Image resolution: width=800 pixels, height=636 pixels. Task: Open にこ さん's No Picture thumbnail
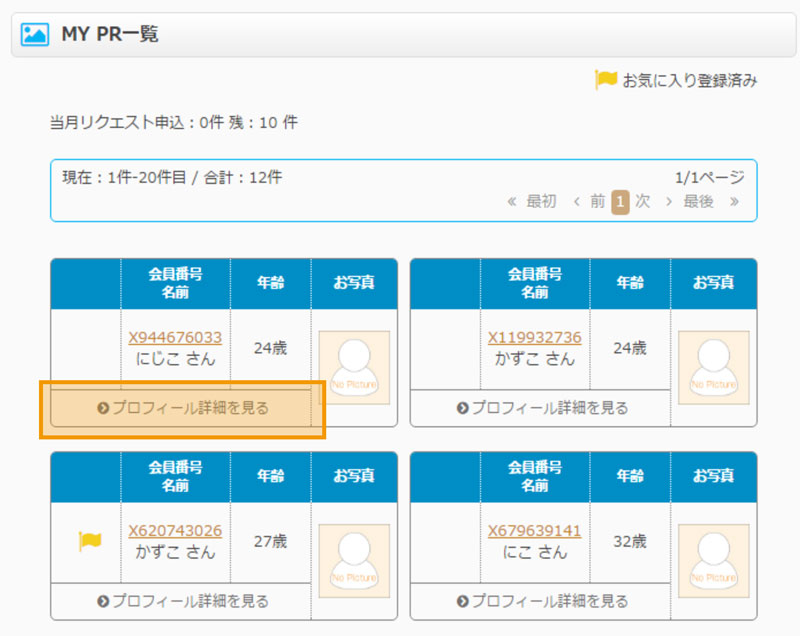point(713,561)
